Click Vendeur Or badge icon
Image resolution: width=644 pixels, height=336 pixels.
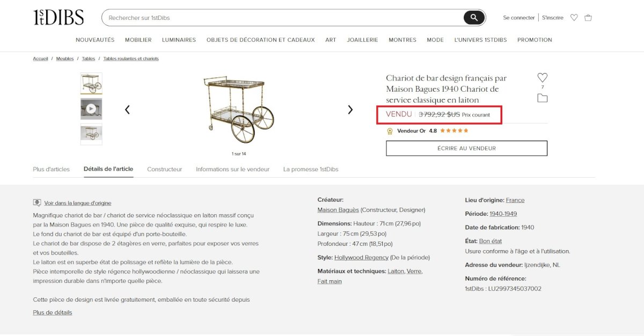[x=390, y=130]
